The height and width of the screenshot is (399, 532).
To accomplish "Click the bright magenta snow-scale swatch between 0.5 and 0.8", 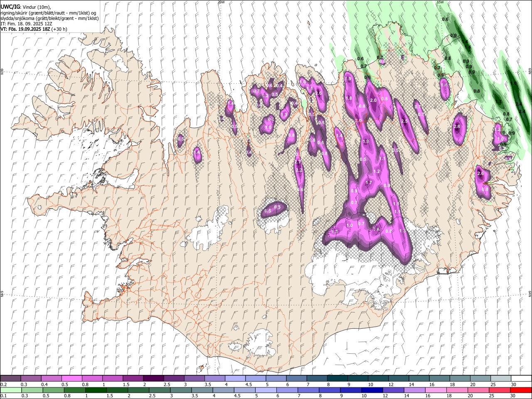I will coord(72,378).
